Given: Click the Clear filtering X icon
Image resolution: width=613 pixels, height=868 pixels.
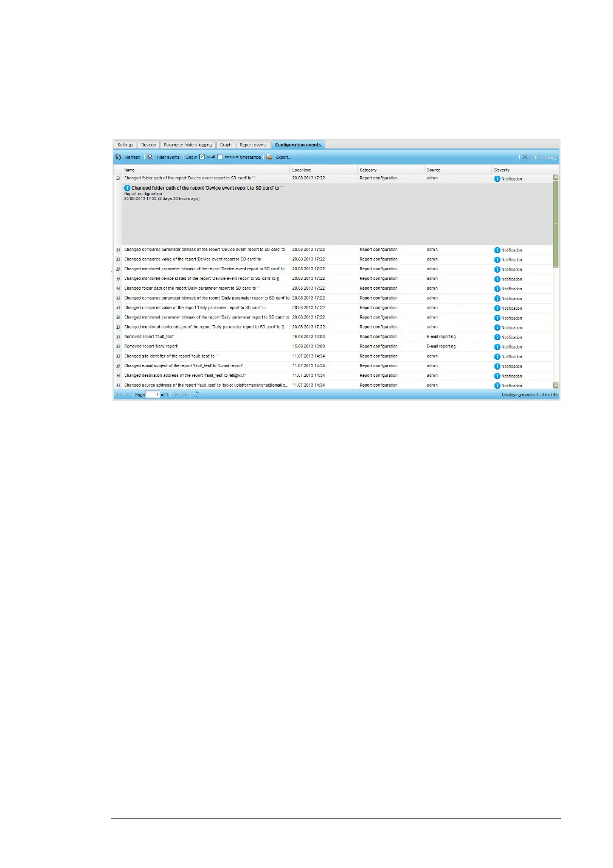Looking at the screenshot, I should pos(525,157).
